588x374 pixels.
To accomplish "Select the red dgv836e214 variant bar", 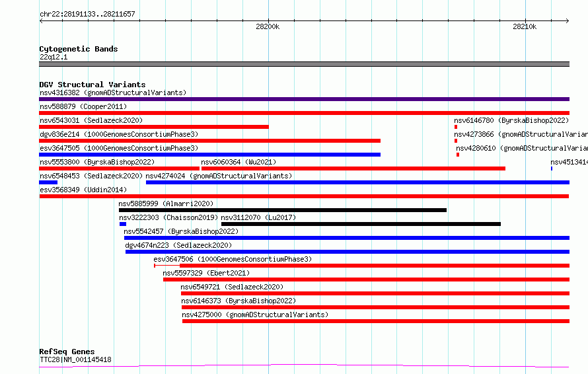I will click(x=209, y=141).
